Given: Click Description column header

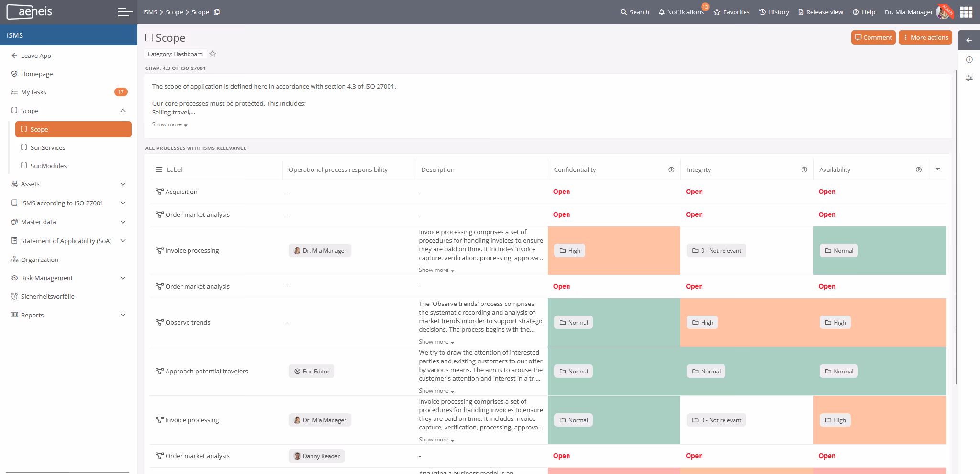Looking at the screenshot, I should coord(438,169).
